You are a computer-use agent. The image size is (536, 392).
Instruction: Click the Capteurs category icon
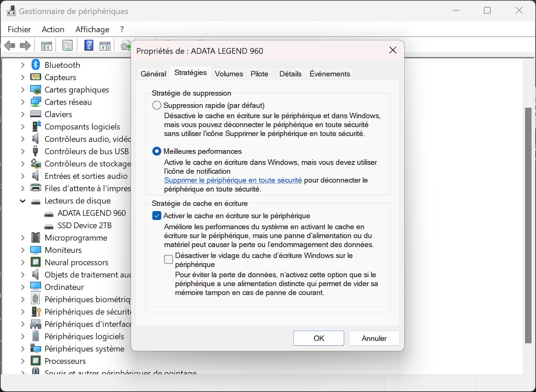36,77
